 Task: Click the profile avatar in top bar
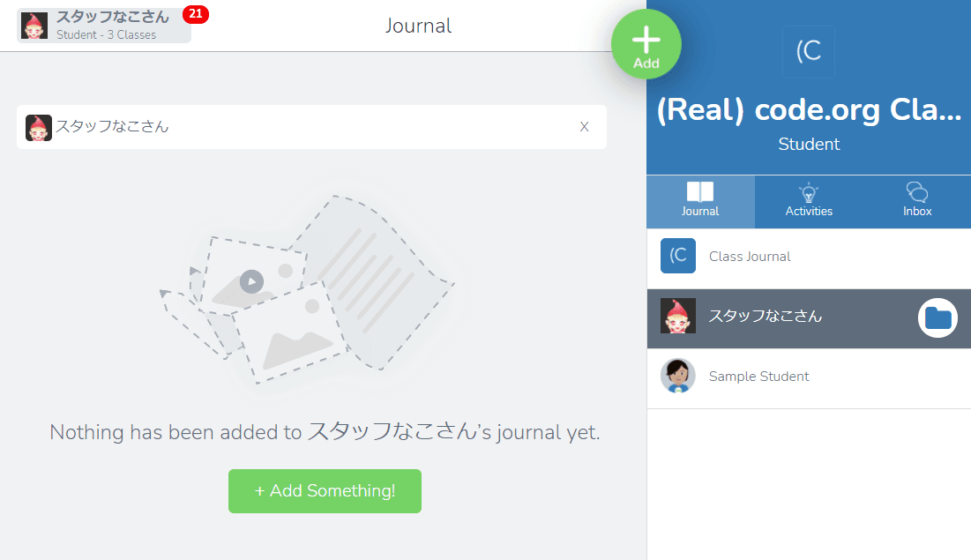coord(34,26)
